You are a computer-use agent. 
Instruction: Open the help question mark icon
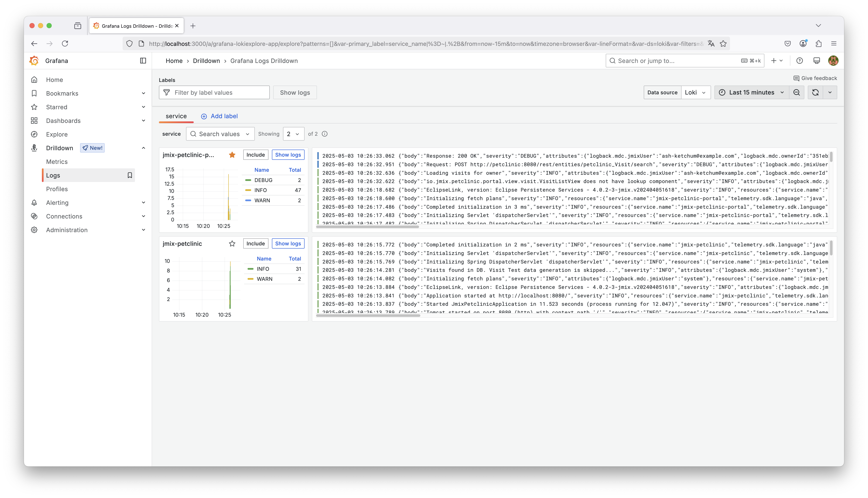(x=799, y=61)
